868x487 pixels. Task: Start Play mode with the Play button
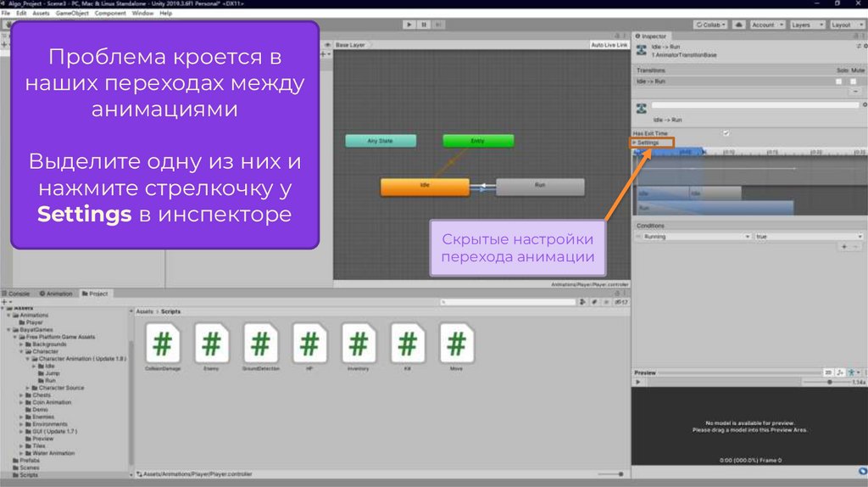tap(409, 25)
